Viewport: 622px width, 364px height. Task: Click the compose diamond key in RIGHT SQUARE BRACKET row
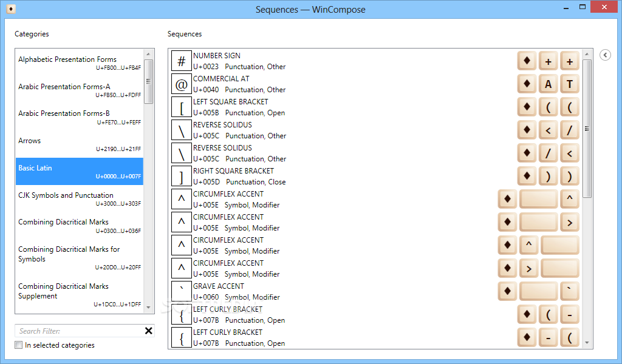tap(527, 176)
